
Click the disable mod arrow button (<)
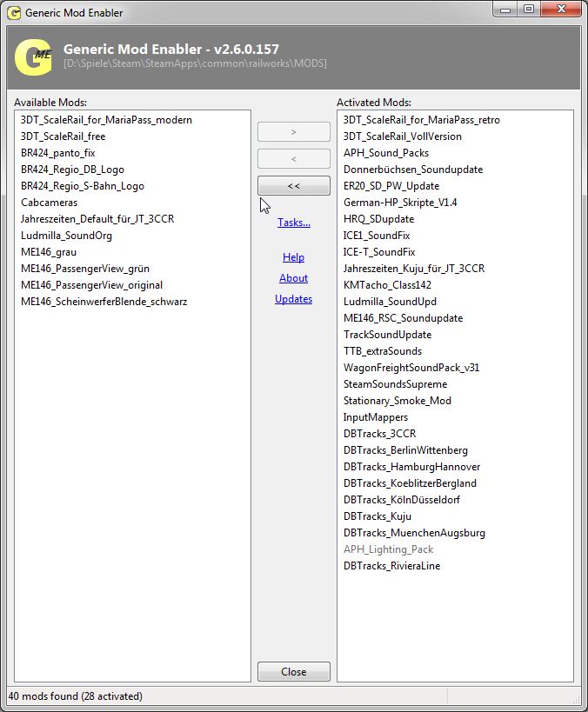tap(293, 159)
